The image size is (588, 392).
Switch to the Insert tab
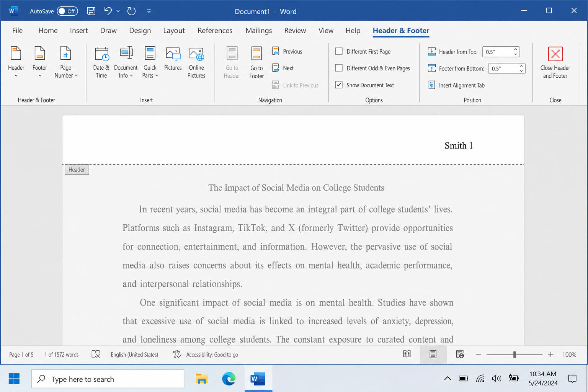pyautogui.click(x=79, y=31)
